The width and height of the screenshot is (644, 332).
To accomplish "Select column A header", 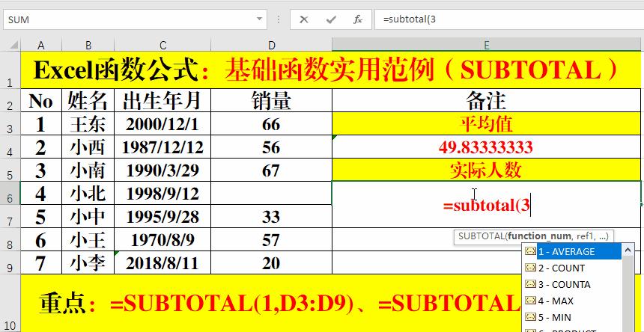I will click(40, 45).
